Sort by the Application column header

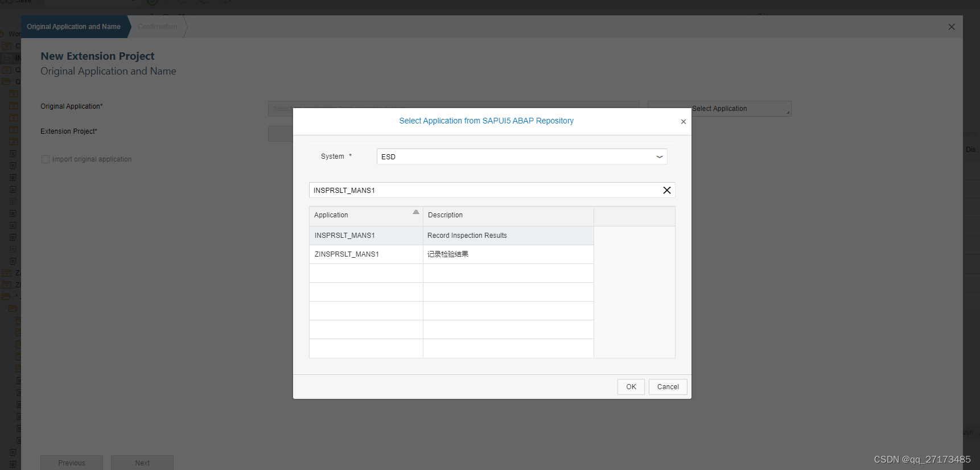point(366,215)
